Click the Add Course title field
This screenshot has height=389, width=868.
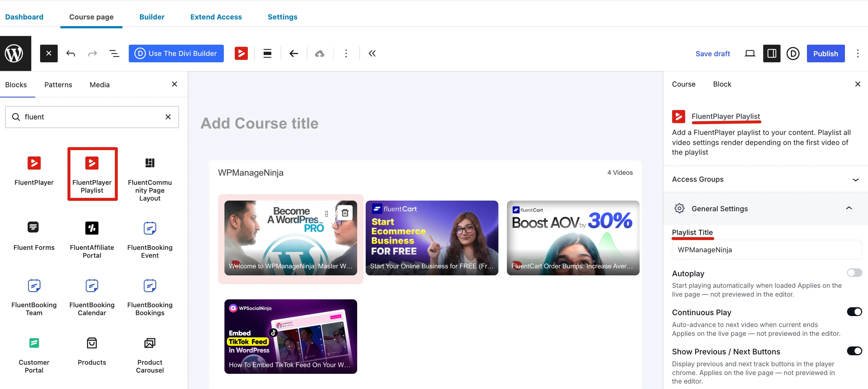259,123
